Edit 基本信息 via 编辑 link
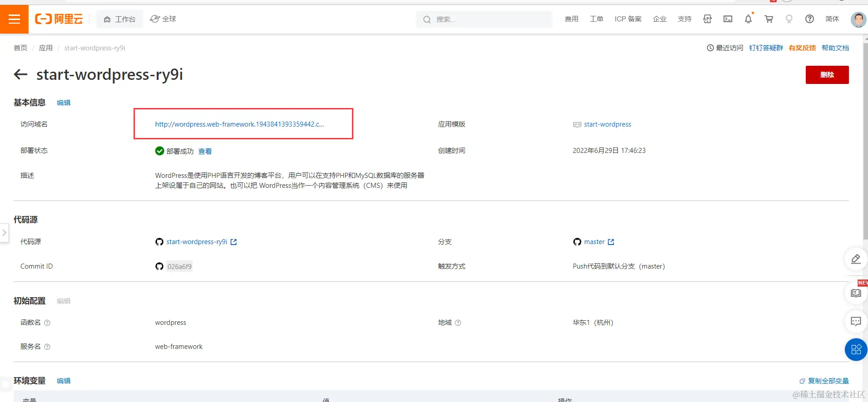This screenshot has height=402, width=868. tap(64, 103)
